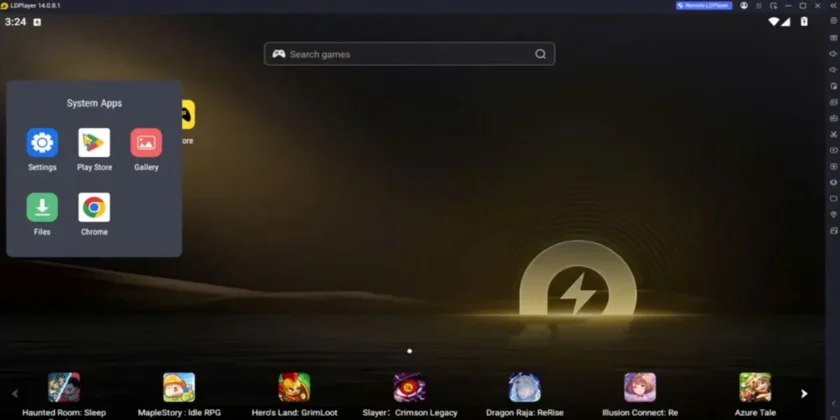Image resolution: width=840 pixels, height=420 pixels.
Task: Open the Settings app in System Apps
Action: point(42,143)
